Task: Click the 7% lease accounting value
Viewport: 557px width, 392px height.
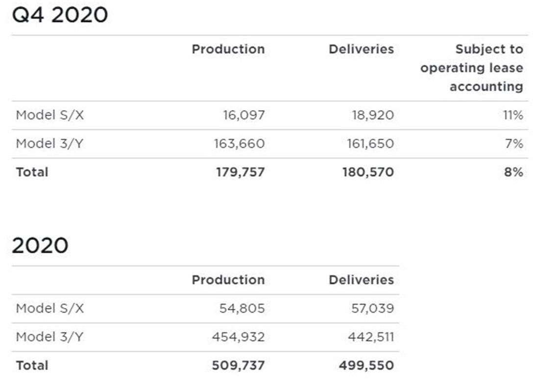Action: [x=514, y=144]
